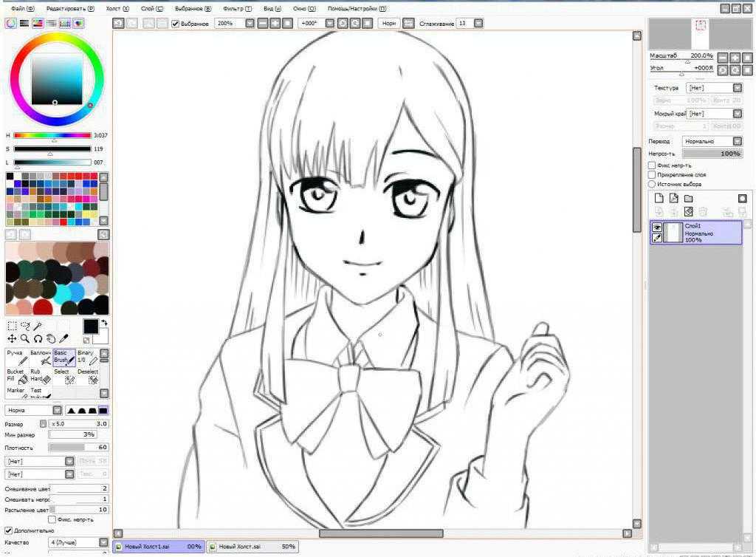Uncheck the Дополнительно checkbox
This screenshot has height=557, width=756.
9,530
